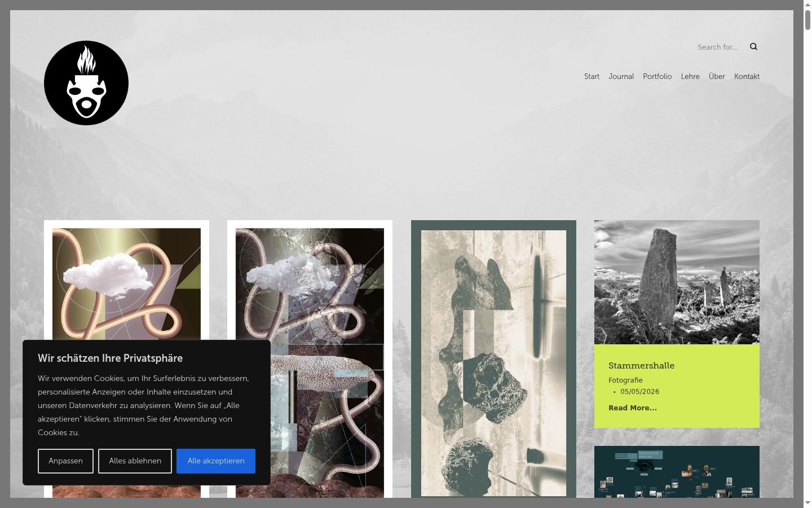The height and width of the screenshot is (508, 812).
Task: Reject cookies with Alles ablehnen
Action: 135,461
